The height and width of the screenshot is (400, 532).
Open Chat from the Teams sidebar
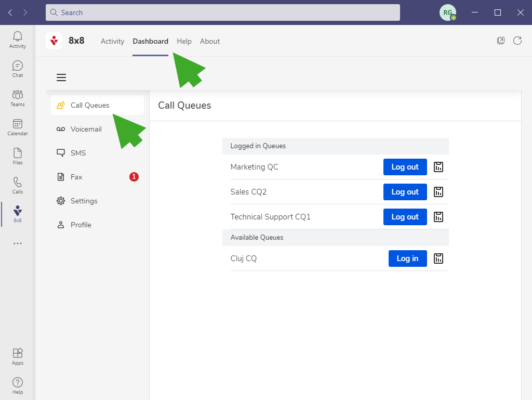tap(18, 69)
